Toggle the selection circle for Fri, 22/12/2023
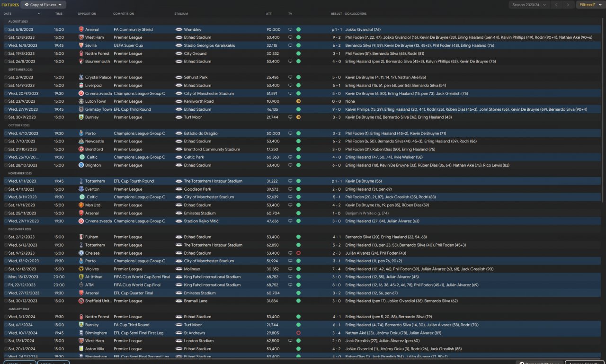Viewport: 606px width, 364px height. pos(6,285)
